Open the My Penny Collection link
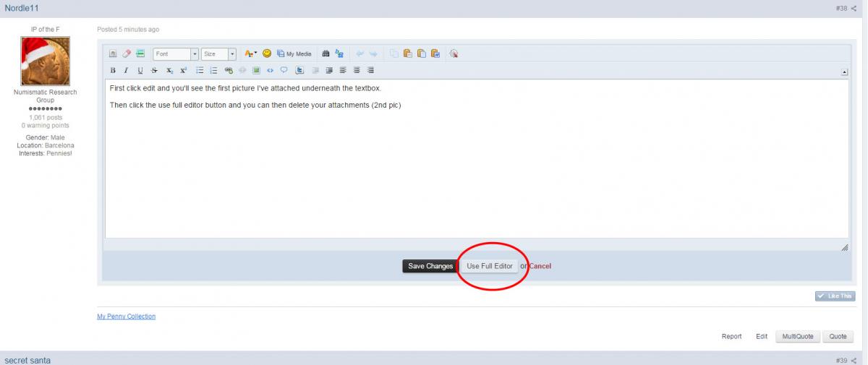The width and height of the screenshot is (868, 365). pos(126,316)
